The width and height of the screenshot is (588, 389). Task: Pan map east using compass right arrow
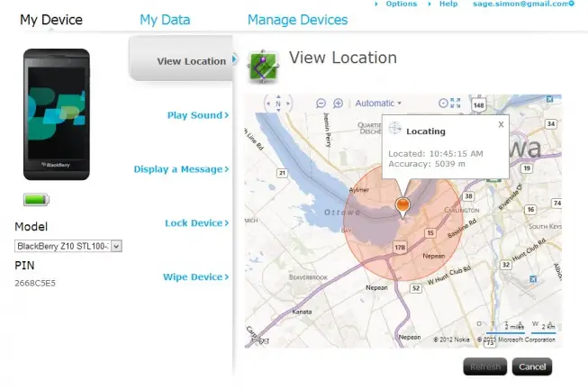[x=288, y=104]
